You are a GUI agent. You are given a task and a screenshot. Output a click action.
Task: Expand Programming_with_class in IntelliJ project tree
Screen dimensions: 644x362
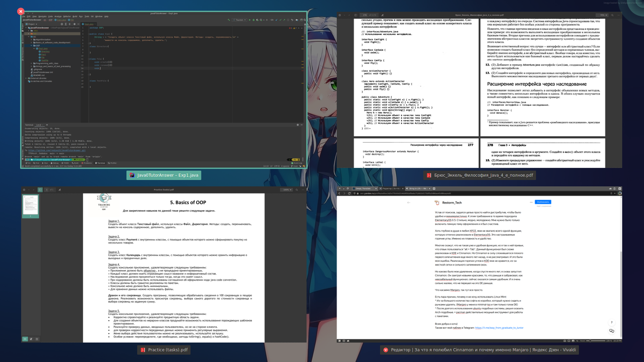pos(31,63)
